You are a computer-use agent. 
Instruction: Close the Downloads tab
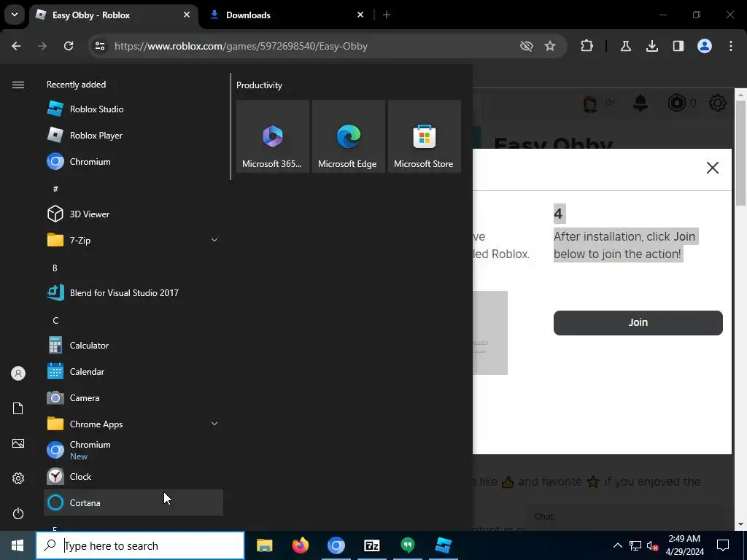point(360,15)
